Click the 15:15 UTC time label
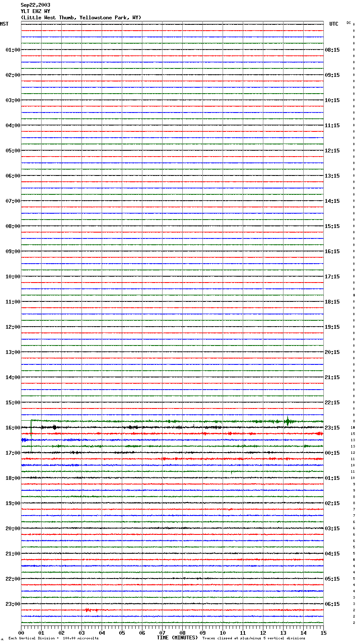The image size is (357, 644). pyautogui.click(x=332, y=226)
